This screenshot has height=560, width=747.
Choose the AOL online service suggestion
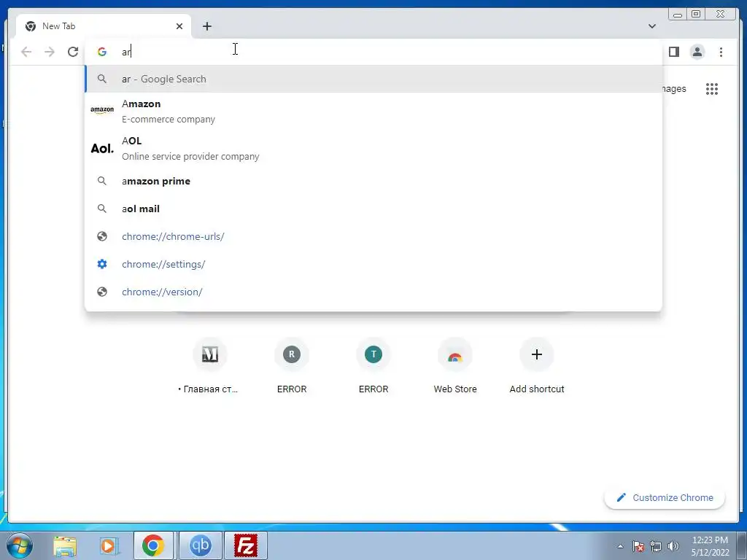tap(373, 148)
